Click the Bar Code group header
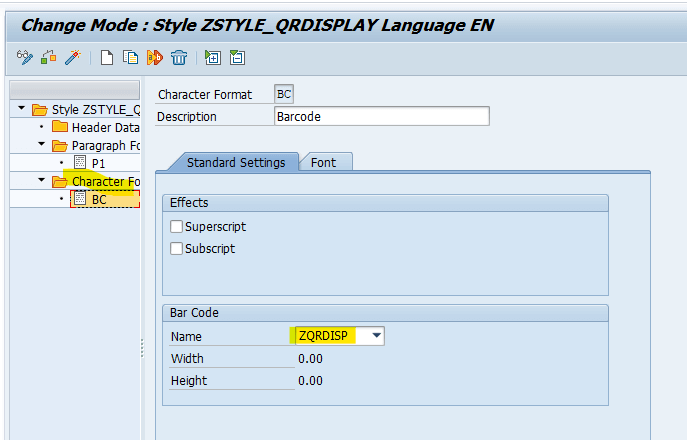The image size is (687, 440). [385, 312]
